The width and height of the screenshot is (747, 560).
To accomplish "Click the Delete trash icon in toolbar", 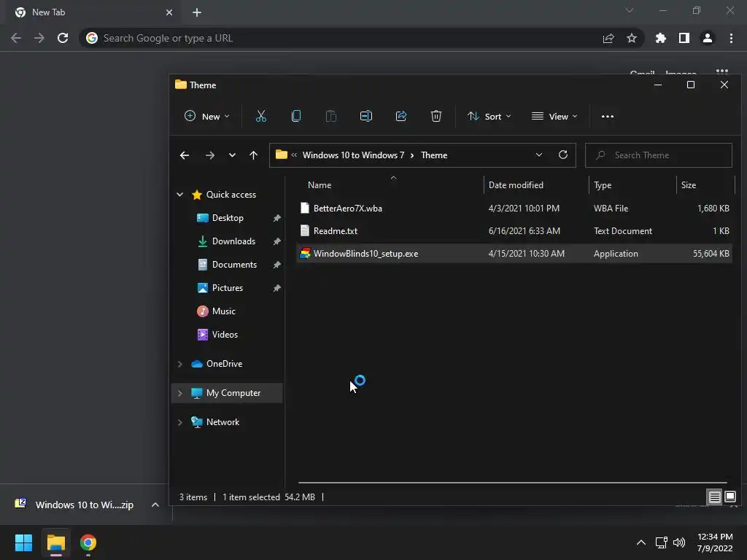I will click(436, 116).
